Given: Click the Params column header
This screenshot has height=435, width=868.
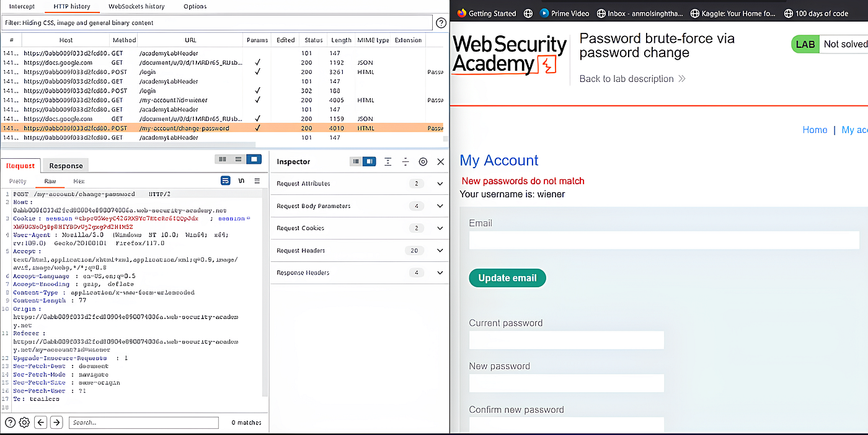Looking at the screenshot, I should tap(257, 40).
